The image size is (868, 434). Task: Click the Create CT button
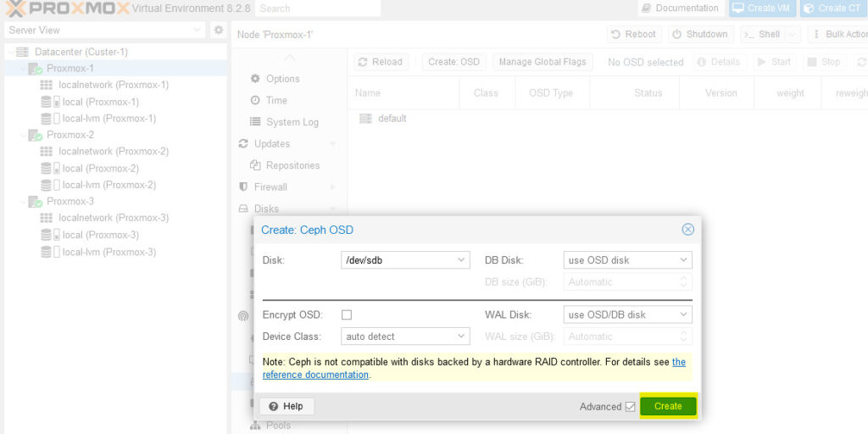tap(833, 8)
